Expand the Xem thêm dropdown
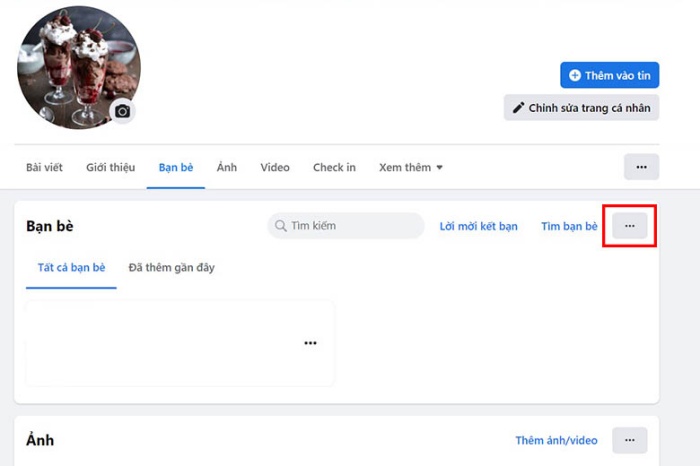The image size is (700, 466). (410, 167)
